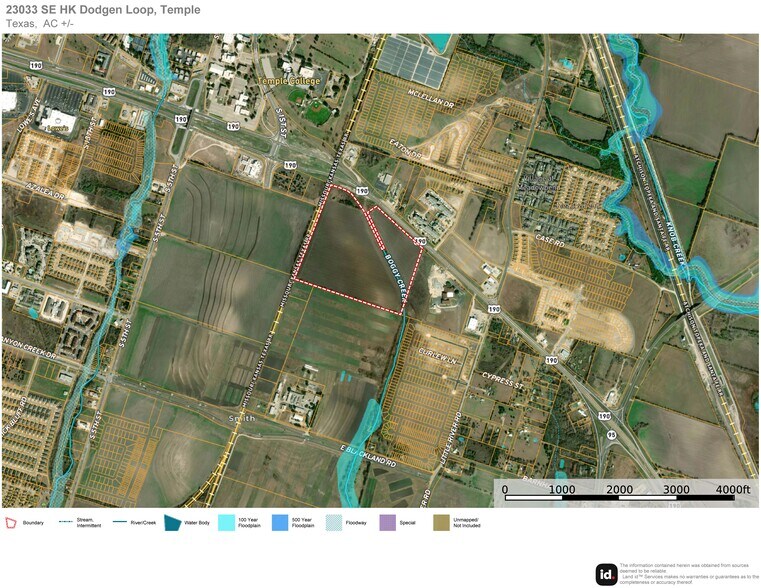Viewport: 761px width, 588px height.
Task: Select the Stream, Intermittent legend line symbol
Action: coord(66,523)
